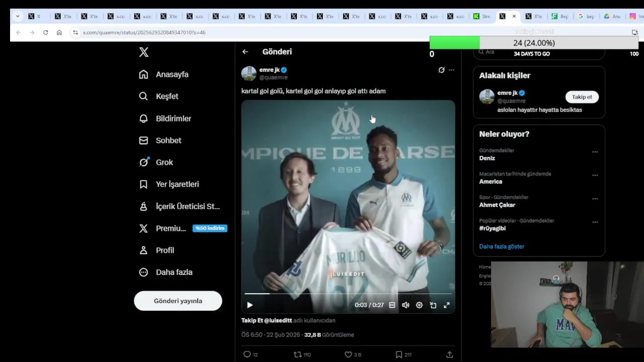Click the Ara search field
Image resolution: width=644 pixels, height=362 pixels.
pos(539,52)
